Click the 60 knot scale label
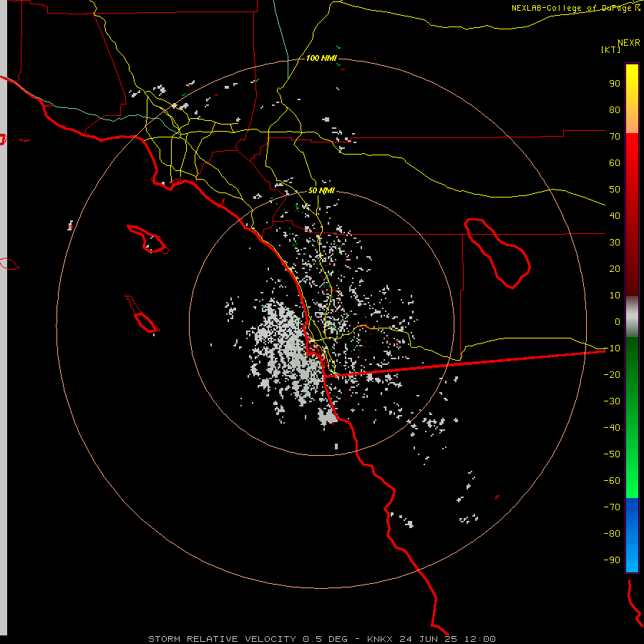The height and width of the screenshot is (644, 644). tap(615, 162)
